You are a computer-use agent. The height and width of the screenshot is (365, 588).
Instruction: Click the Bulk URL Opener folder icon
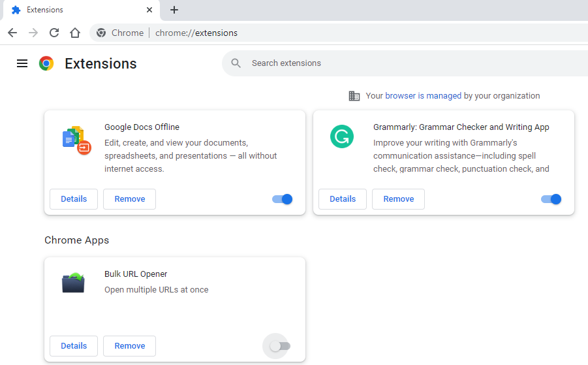(73, 283)
